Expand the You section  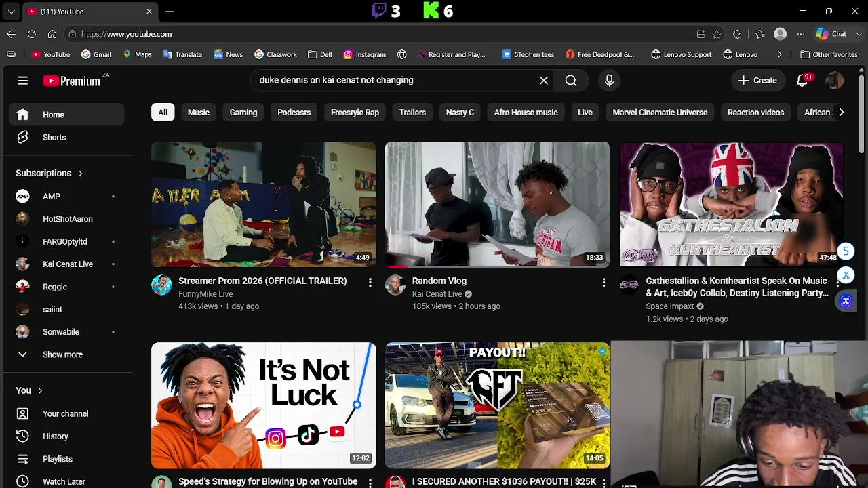click(29, 390)
